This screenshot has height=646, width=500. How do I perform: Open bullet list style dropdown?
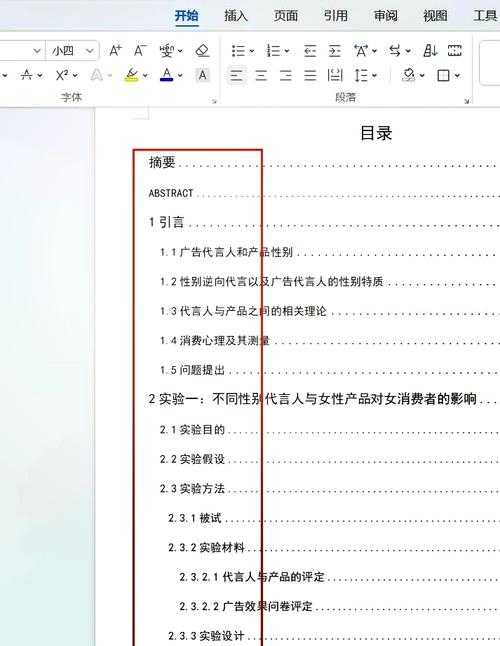pos(252,51)
